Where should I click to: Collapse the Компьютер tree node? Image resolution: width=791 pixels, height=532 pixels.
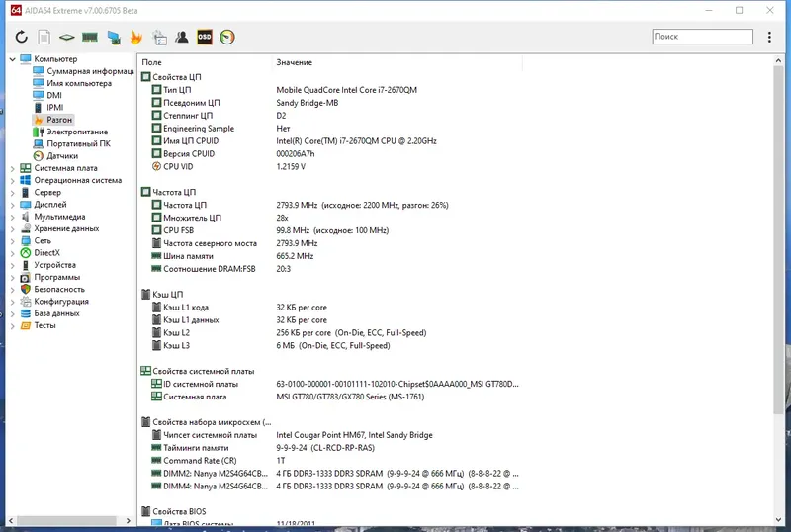13,59
